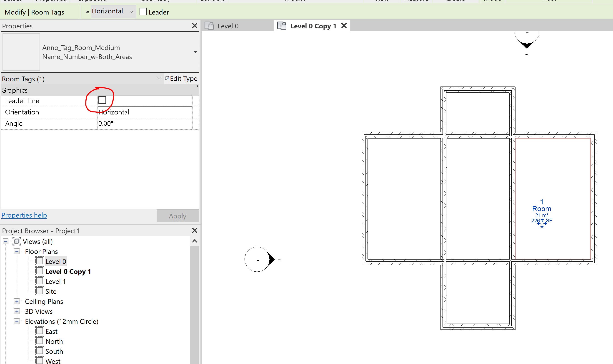The height and width of the screenshot is (364, 613).
Task: Close the Project Browser panel
Action: (x=194, y=230)
